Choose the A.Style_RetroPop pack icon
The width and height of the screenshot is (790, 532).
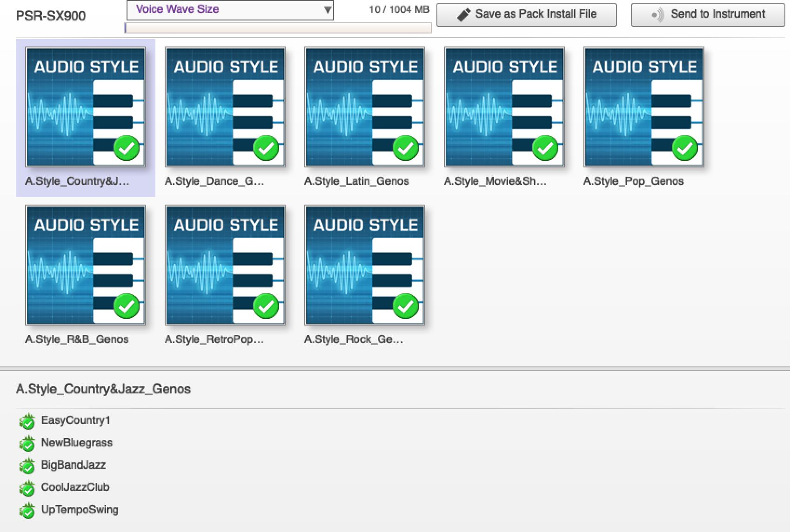point(225,265)
